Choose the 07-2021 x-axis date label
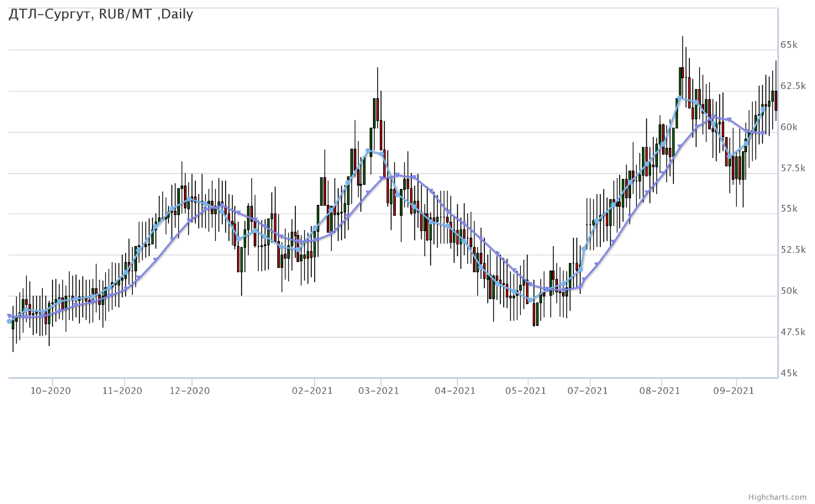 pos(588,391)
